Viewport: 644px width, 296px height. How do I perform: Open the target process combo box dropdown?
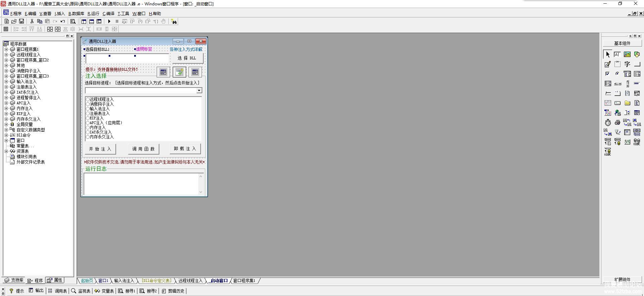199,91
